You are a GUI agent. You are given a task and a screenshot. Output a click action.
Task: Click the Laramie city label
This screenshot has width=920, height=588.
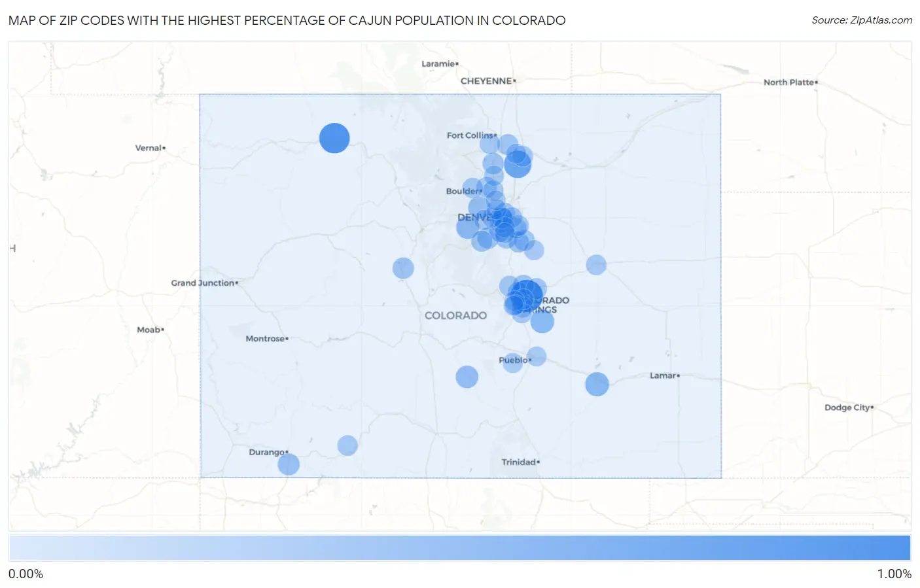point(440,63)
